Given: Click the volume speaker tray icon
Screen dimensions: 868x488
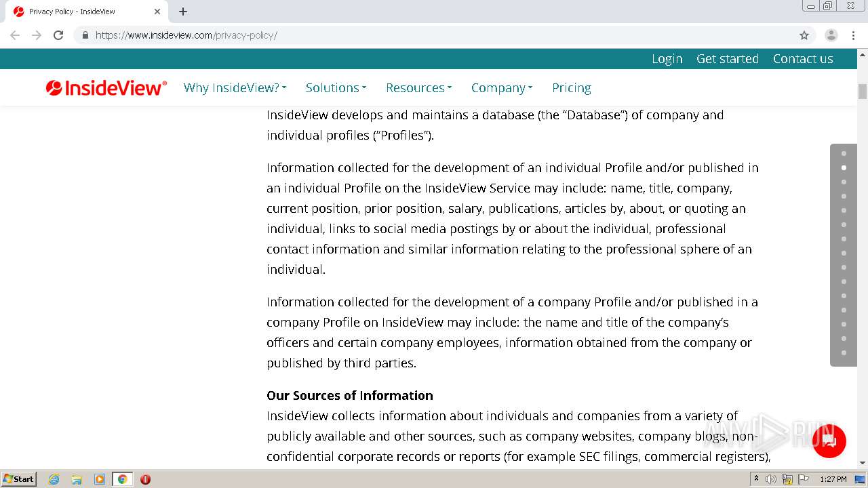Looking at the screenshot, I should click(771, 479).
